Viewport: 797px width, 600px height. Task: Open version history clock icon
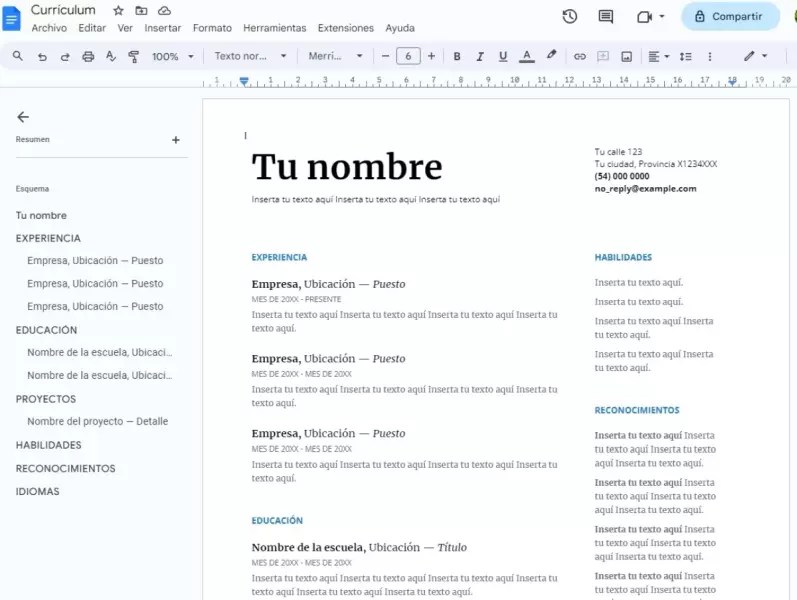pyautogui.click(x=570, y=16)
